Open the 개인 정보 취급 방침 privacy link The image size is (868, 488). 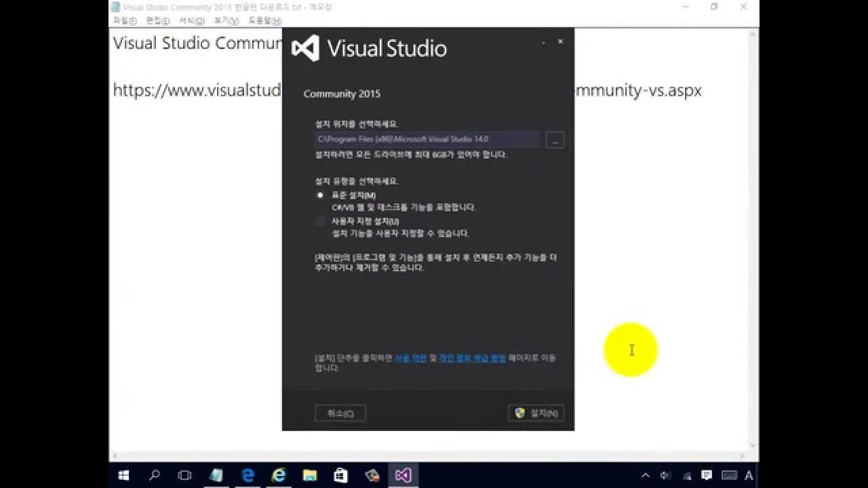473,357
